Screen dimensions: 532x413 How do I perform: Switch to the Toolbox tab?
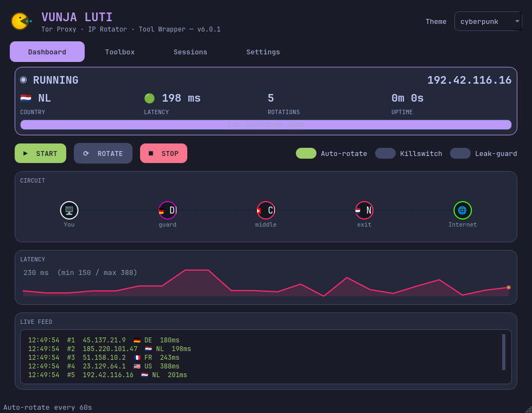pos(120,52)
